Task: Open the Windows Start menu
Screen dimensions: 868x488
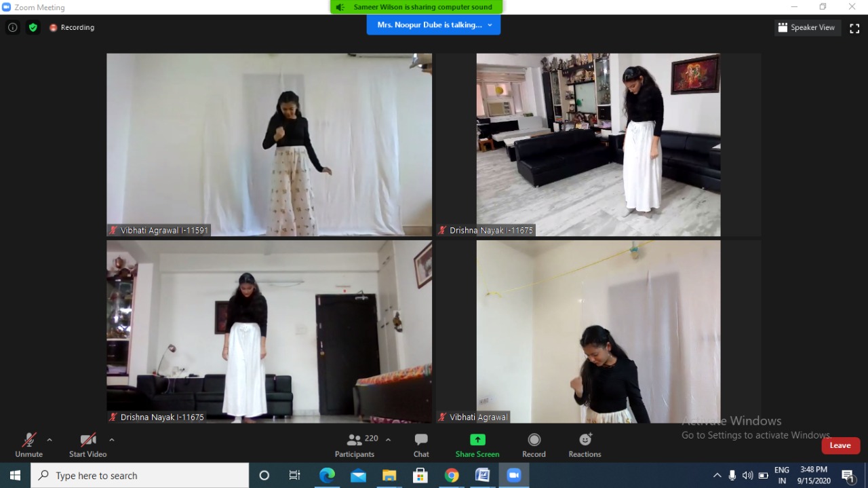Action: coord(15,475)
